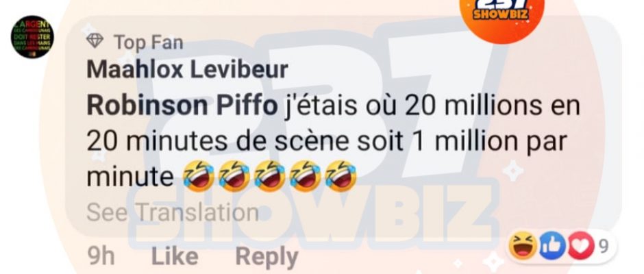Open the tagged Robinson Piffo profile
This screenshot has height=274, width=644.
(x=182, y=105)
